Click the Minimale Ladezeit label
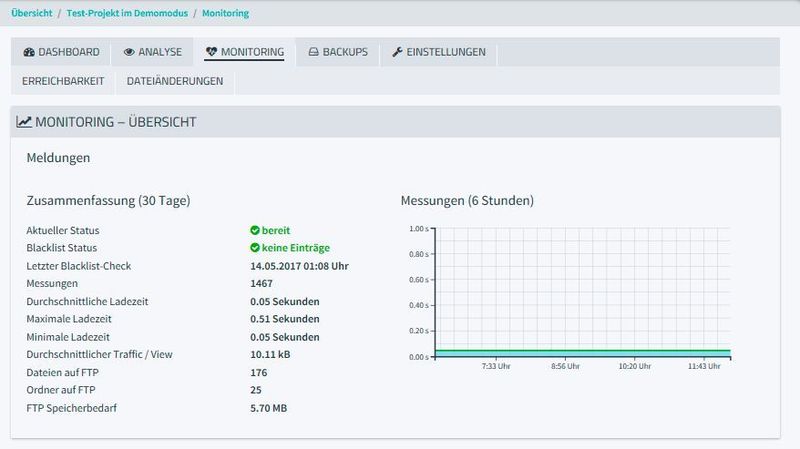Viewport: 800px width, 449px height. click(x=68, y=337)
